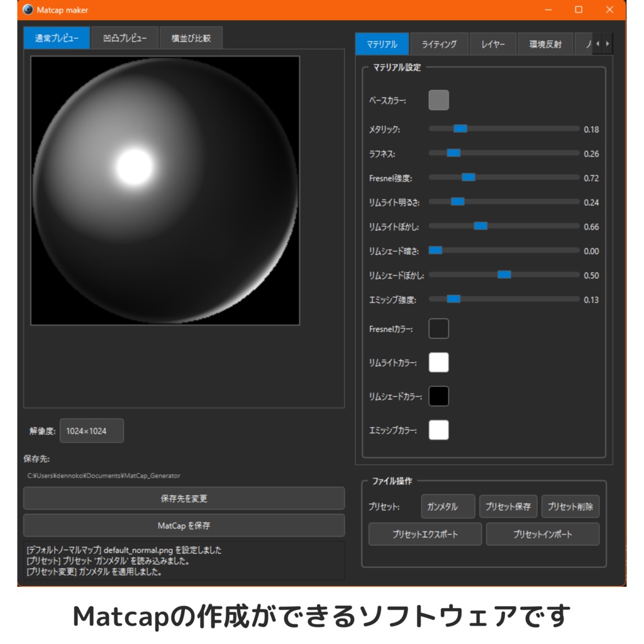Click the メタリック slider handle
The height and width of the screenshot is (644, 644).
460,128
